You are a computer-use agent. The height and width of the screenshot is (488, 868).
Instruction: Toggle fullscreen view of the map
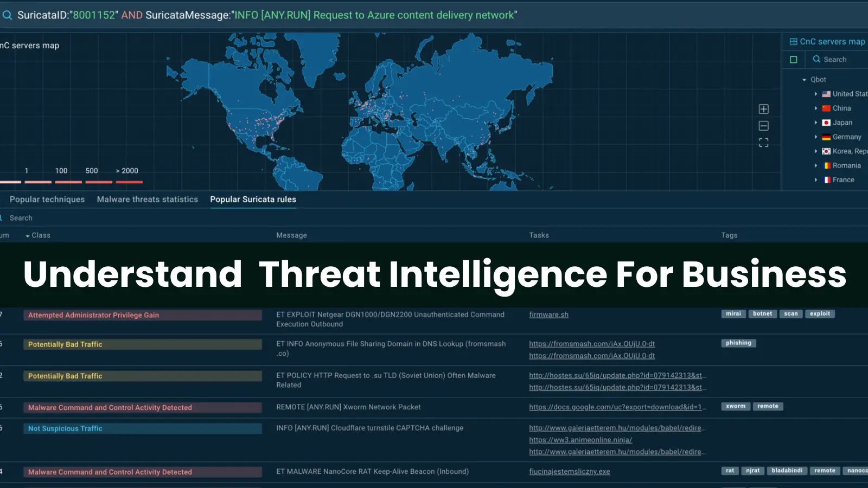pyautogui.click(x=763, y=143)
